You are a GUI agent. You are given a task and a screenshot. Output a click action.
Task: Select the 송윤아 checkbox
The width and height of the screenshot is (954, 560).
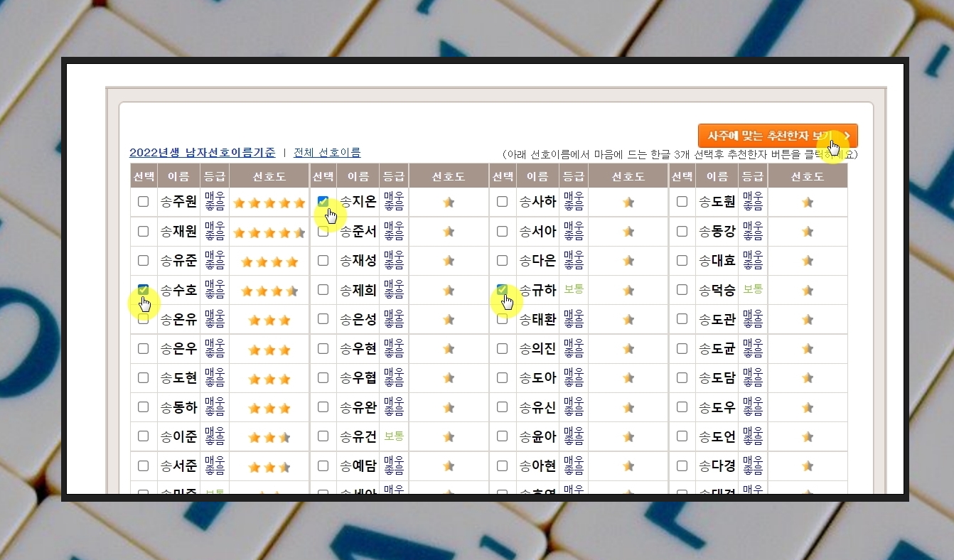(x=503, y=436)
